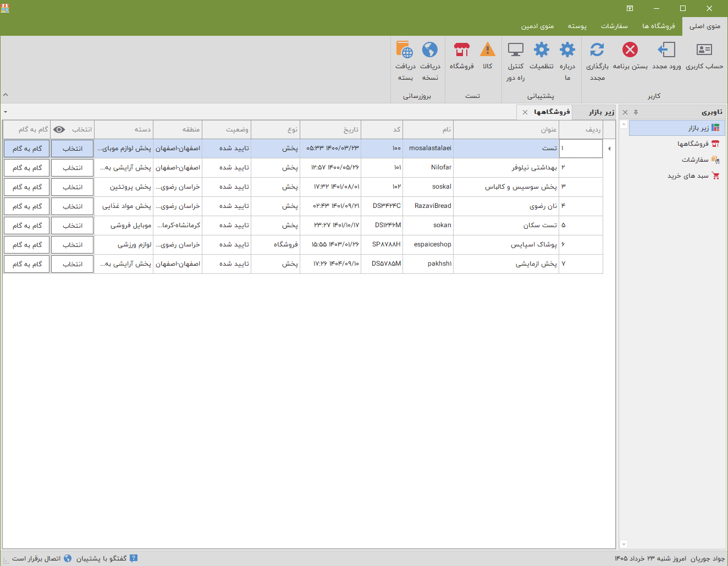The image size is (728, 566).
Task: Sort grid by نوع column header
Action: [x=275, y=130]
